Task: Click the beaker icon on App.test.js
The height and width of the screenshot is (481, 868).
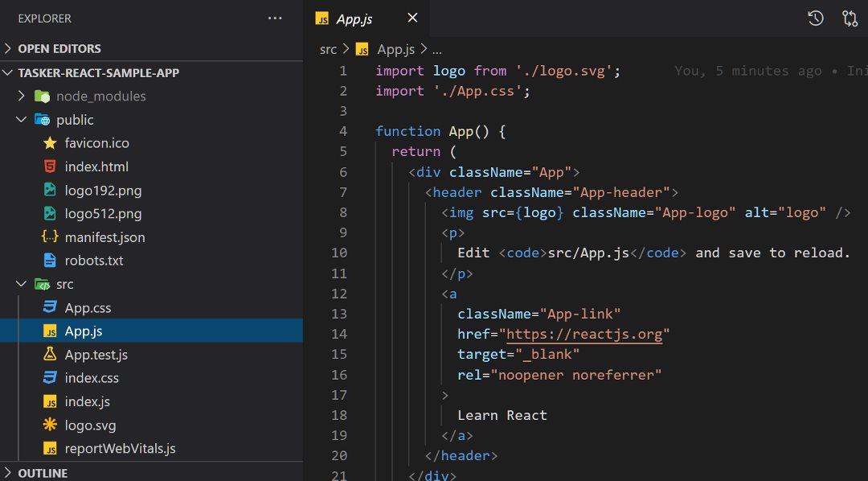Action: 50,354
